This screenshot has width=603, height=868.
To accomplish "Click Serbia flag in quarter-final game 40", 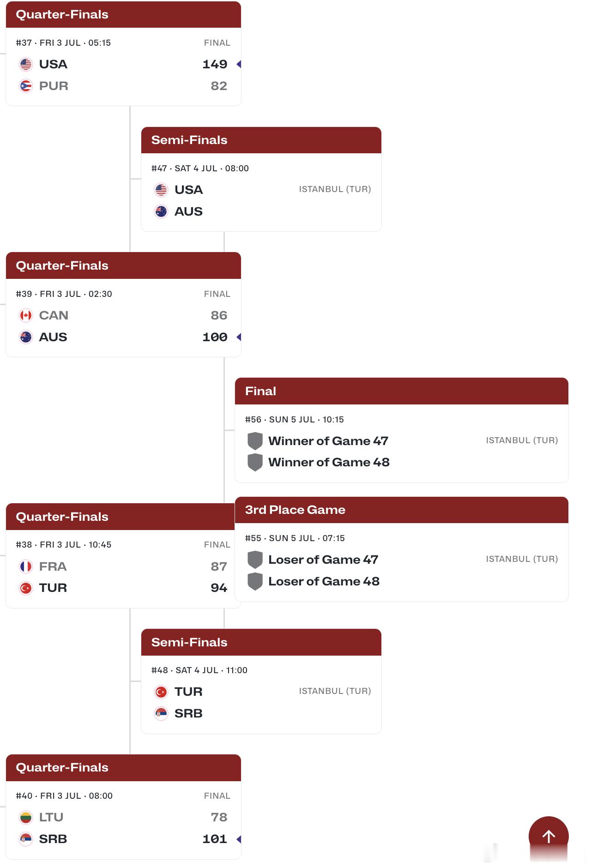I will tap(26, 839).
